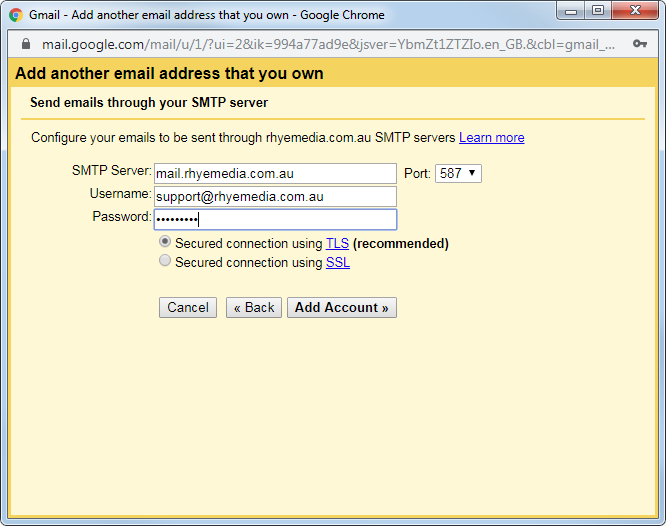The width and height of the screenshot is (666, 526).
Task: Click the Cancel button
Action: pyautogui.click(x=188, y=307)
